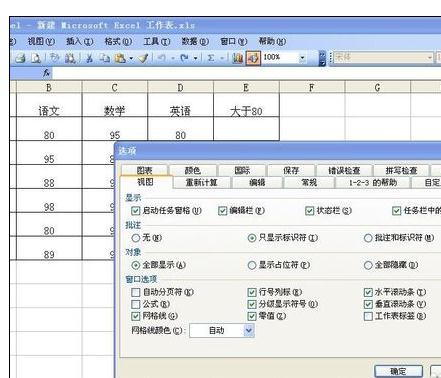441x378 pixels.
Task: Expand the Undo history arrow
Action: [173, 58]
